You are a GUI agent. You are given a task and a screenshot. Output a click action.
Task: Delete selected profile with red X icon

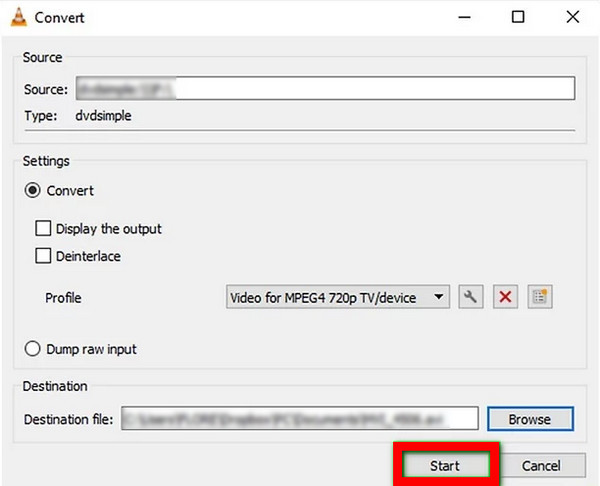click(x=505, y=297)
